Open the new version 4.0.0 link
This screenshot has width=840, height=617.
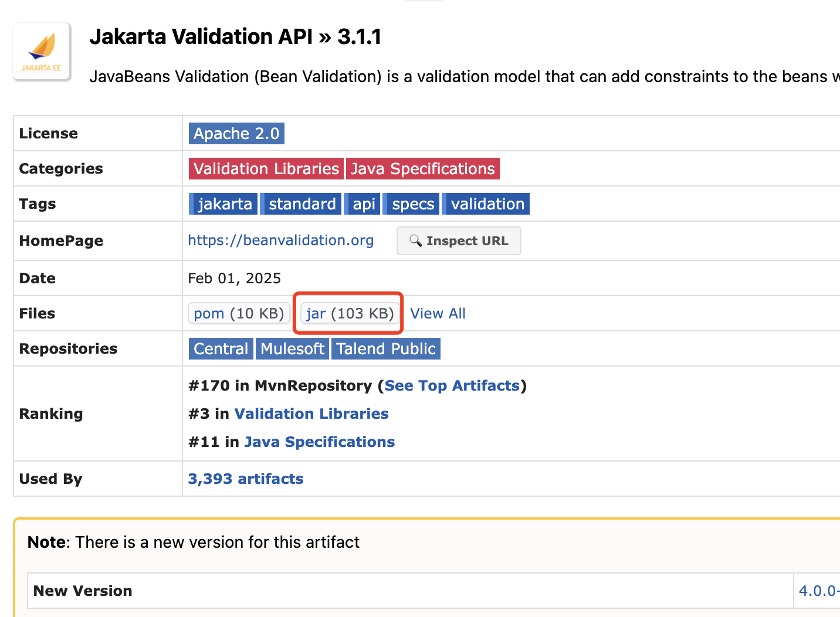tap(819, 591)
